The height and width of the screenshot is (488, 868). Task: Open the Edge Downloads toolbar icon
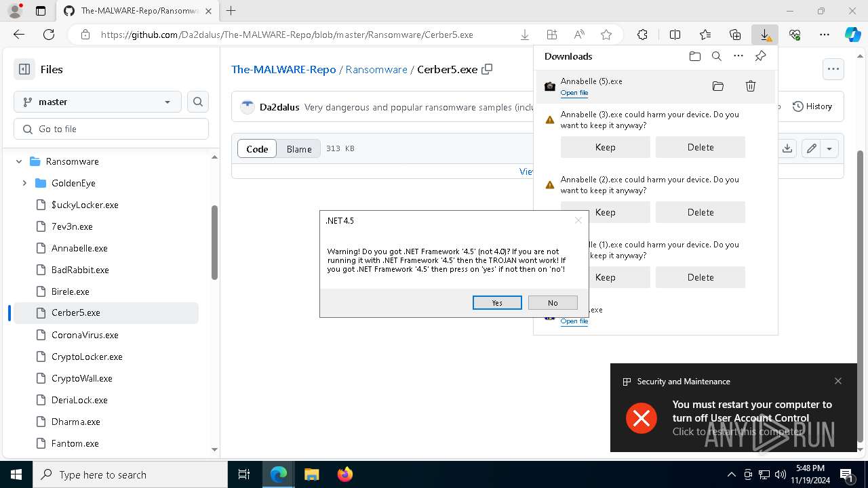(765, 35)
